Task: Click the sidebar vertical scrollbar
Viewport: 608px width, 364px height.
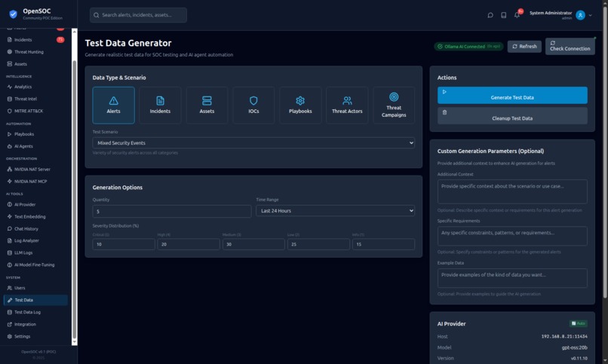Action: (x=75, y=200)
